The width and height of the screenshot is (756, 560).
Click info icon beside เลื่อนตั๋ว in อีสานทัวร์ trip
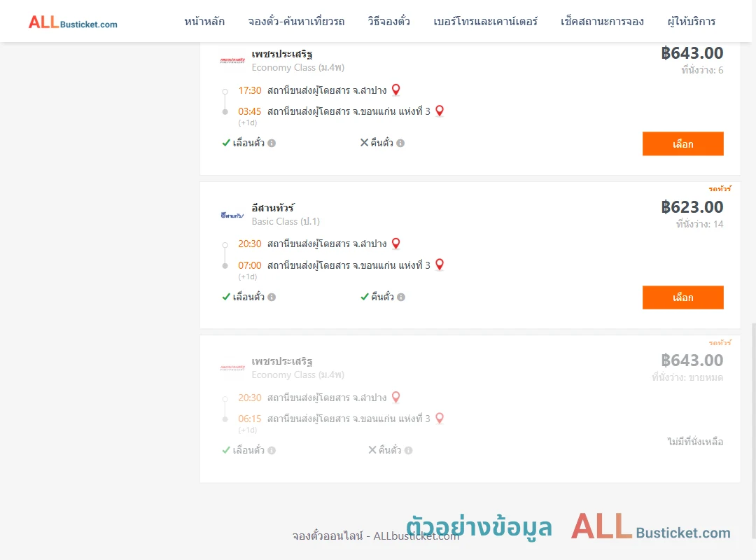[x=272, y=297]
